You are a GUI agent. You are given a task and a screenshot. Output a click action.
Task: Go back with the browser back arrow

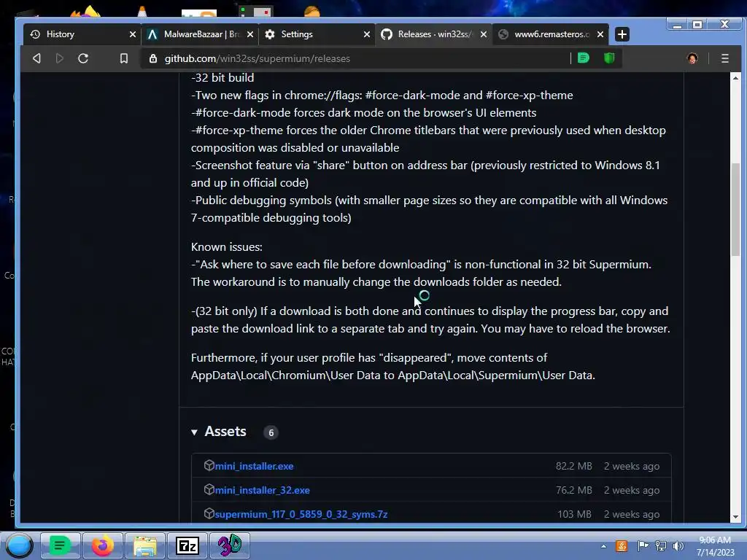tap(36, 58)
